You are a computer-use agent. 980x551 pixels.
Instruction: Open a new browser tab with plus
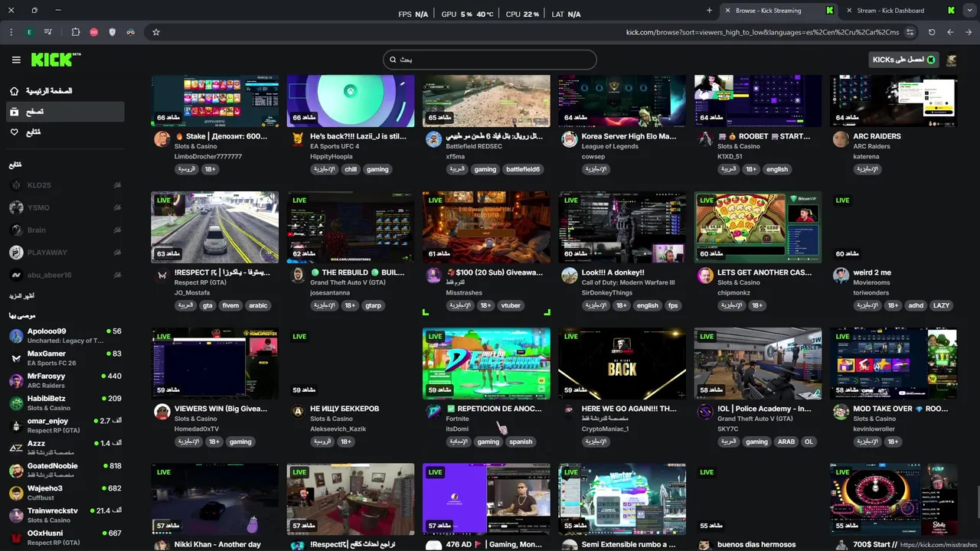709,11
